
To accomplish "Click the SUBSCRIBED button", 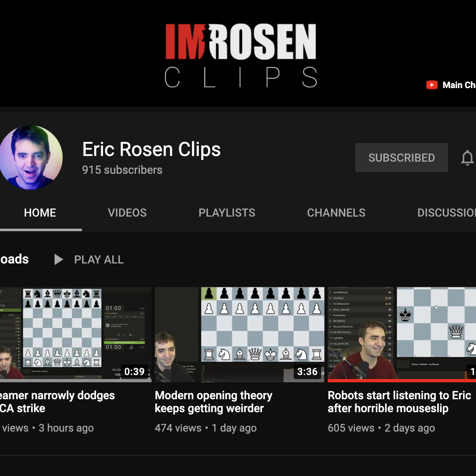I will 401,158.
